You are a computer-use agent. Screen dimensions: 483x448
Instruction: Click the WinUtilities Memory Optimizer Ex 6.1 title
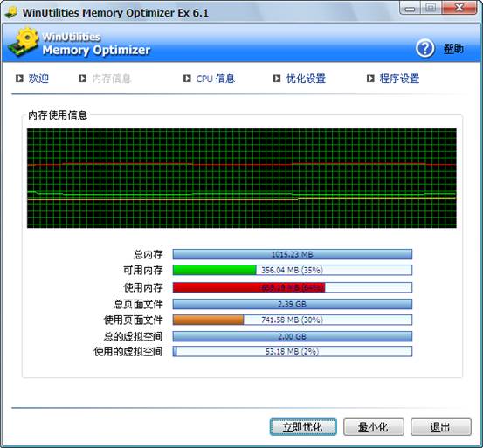click(115, 13)
